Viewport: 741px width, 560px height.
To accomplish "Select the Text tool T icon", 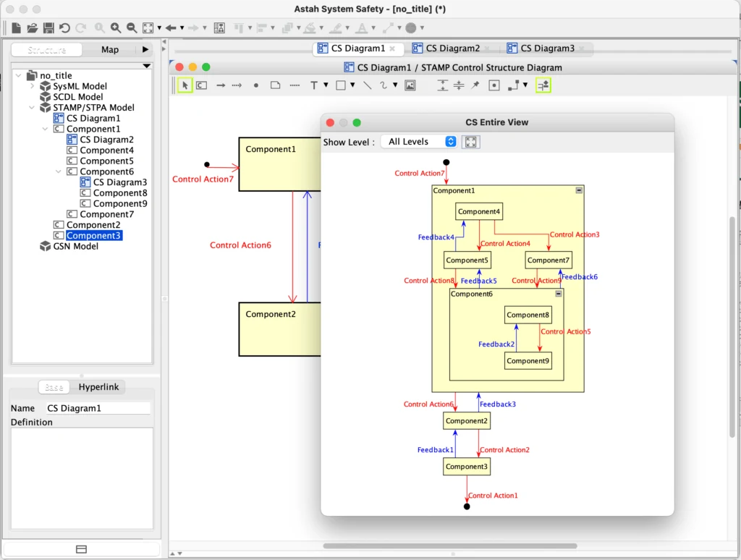I will 314,85.
